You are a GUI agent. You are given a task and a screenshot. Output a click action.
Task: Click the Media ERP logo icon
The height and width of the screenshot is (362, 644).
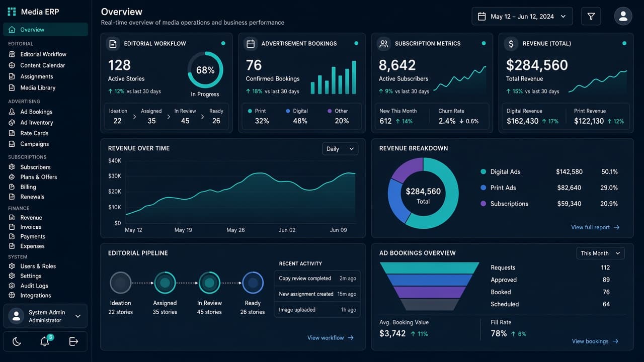pos(12,12)
